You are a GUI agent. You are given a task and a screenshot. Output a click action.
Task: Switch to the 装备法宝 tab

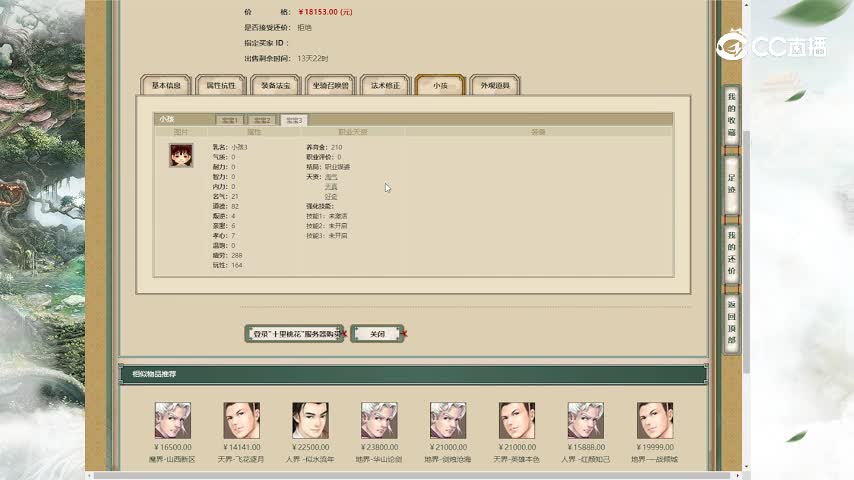coord(276,86)
